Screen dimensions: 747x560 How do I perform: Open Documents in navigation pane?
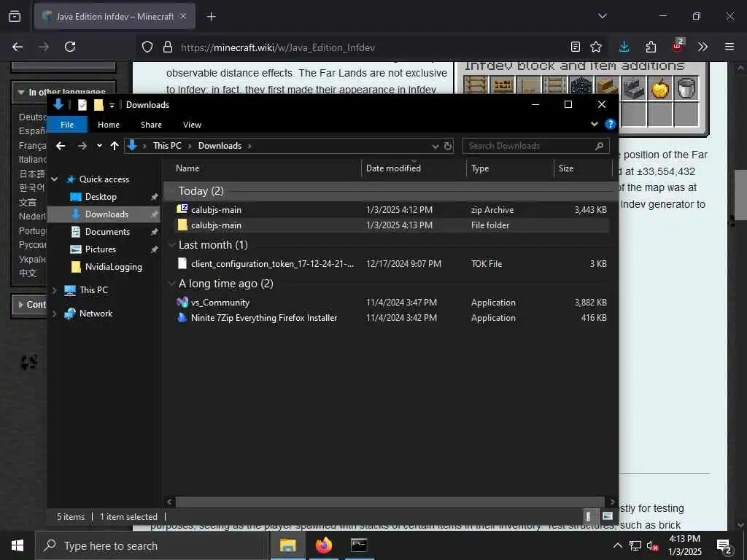(107, 231)
